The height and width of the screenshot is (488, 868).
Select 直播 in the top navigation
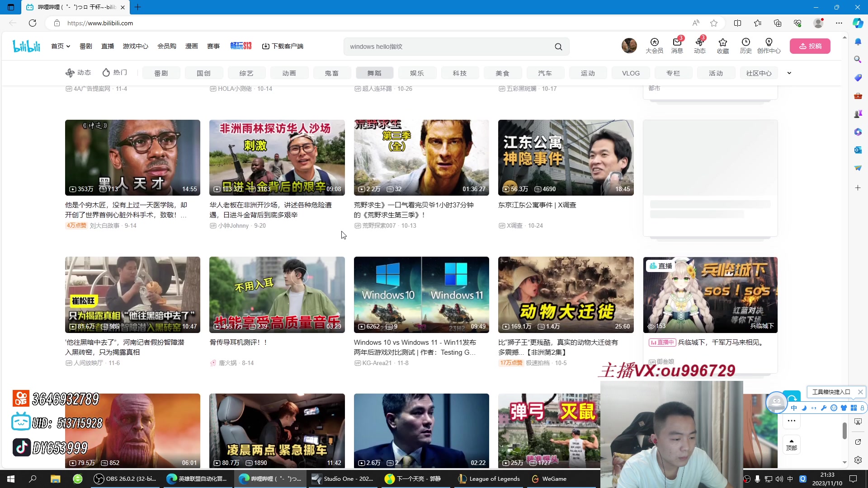107,46
